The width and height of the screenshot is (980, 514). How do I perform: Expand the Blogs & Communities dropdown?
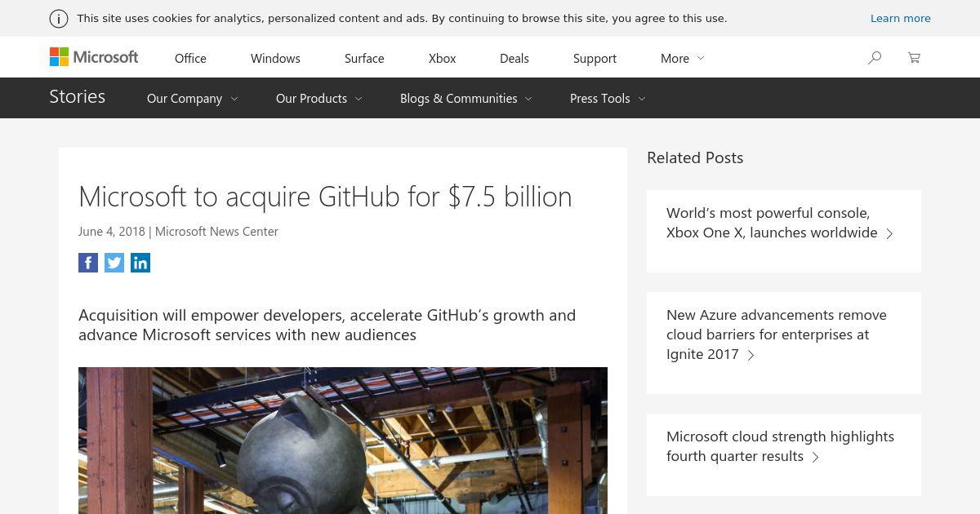coord(466,98)
